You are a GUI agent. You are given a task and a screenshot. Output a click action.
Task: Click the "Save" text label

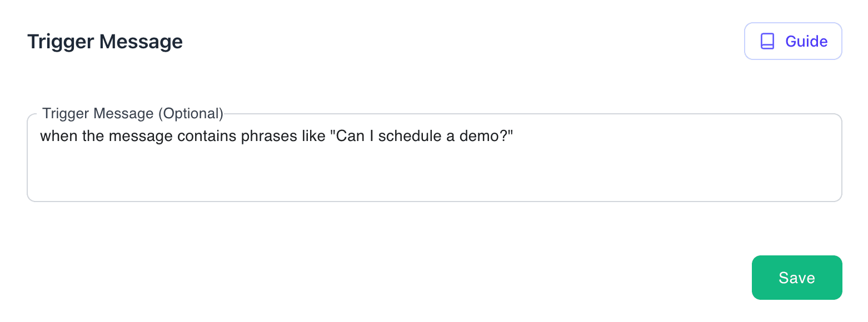(797, 278)
